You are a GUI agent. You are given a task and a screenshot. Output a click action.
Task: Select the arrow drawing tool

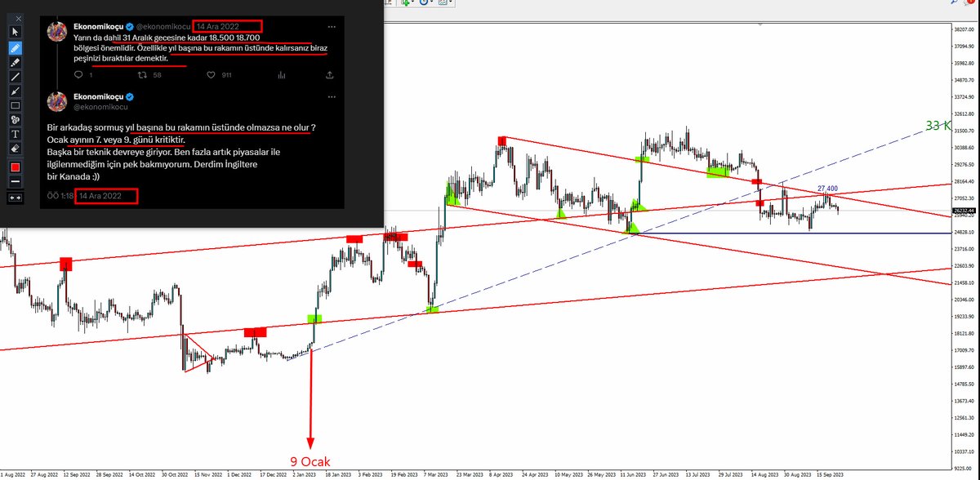(14, 91)
